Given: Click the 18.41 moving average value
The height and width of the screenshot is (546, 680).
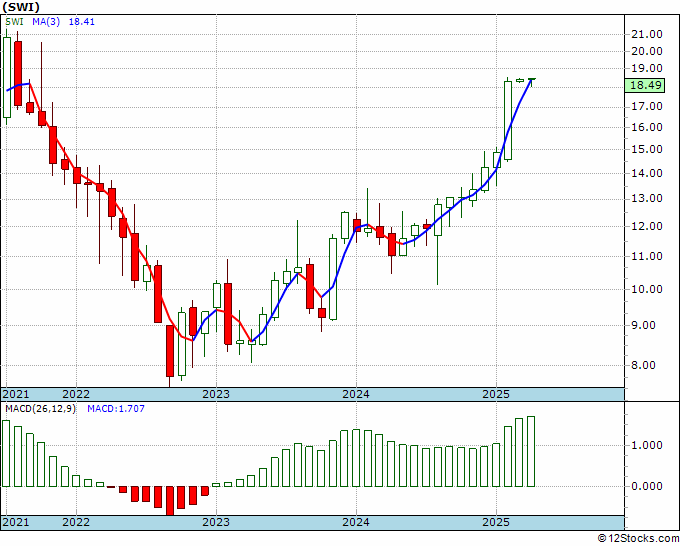Looking at the screenshot, I should (82, 22).
